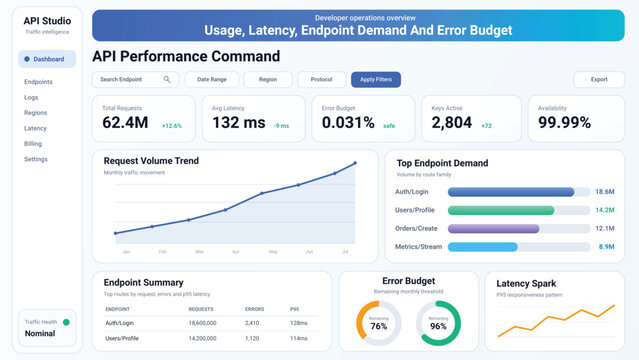Click the orange 76% remaining donut
639x360 pixels.
coord(379,323)
